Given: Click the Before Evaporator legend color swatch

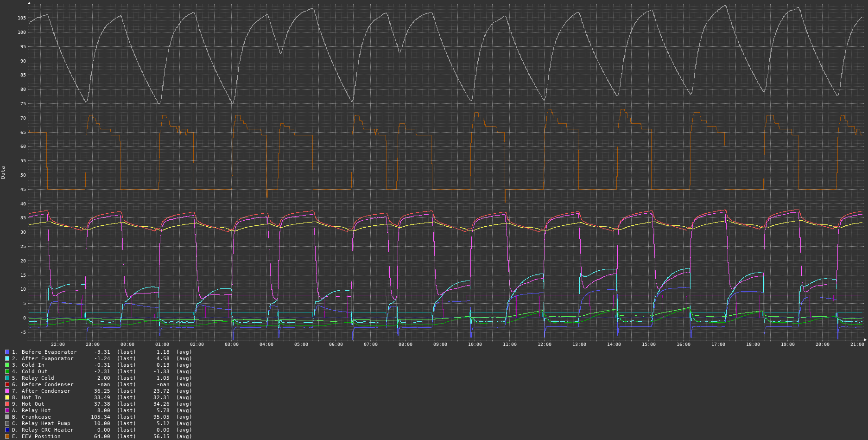Looking at the screenshot, I should pyautogui.click(x=7, y=352).
